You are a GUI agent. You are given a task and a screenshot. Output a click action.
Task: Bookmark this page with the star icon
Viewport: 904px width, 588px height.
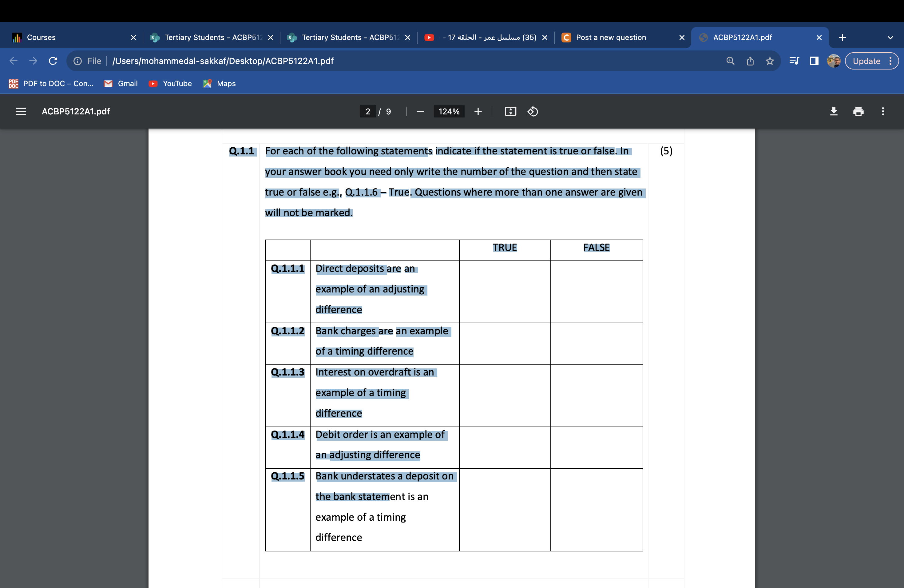(x=770, y=61)
